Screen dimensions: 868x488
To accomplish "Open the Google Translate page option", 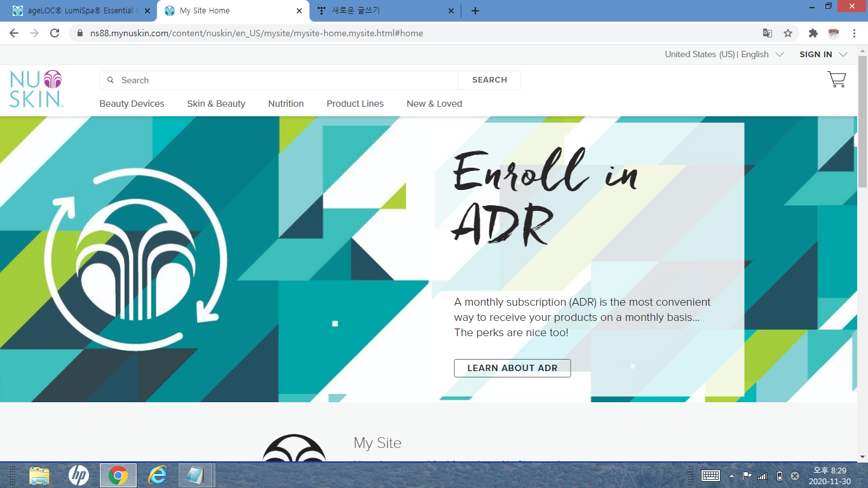I will (x=768, y=33).
